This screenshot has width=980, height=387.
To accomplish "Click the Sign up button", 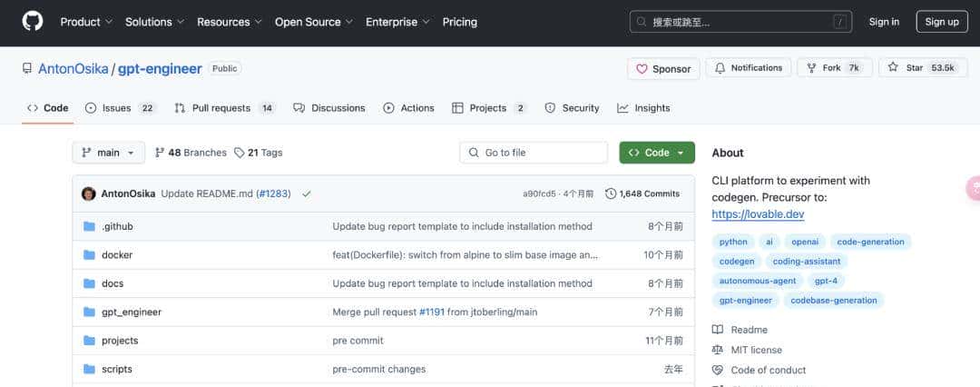I will pos(941,22).
